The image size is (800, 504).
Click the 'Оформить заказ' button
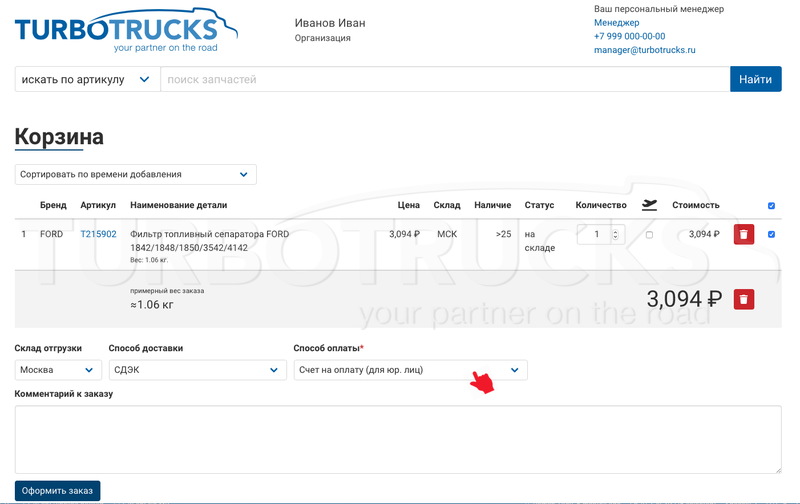click(57, 491)
